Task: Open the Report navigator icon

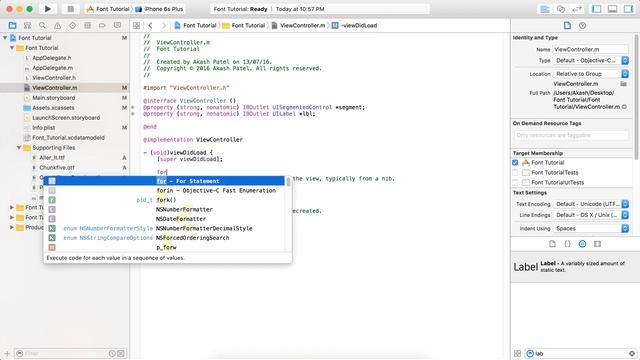Action: (118, 25)
